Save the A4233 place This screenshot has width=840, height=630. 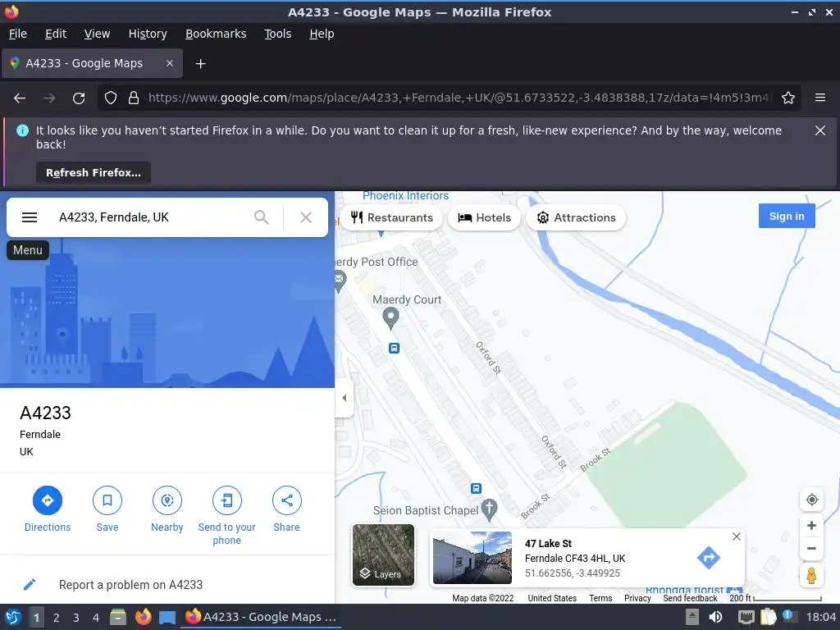(x=107, y=509)
